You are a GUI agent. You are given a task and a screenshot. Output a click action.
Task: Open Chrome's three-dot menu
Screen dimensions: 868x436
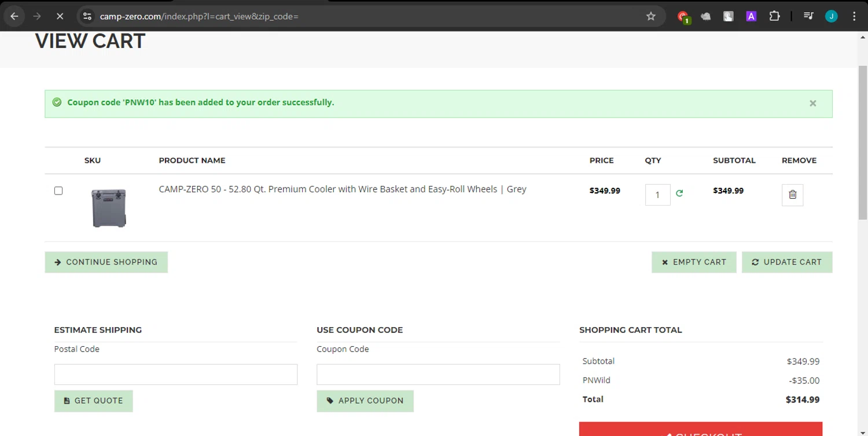[854, 16]
